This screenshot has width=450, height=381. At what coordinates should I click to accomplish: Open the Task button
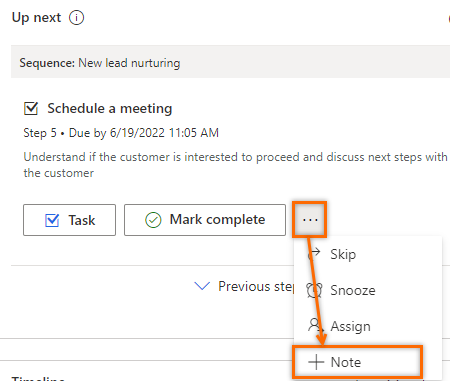point(69,220)
